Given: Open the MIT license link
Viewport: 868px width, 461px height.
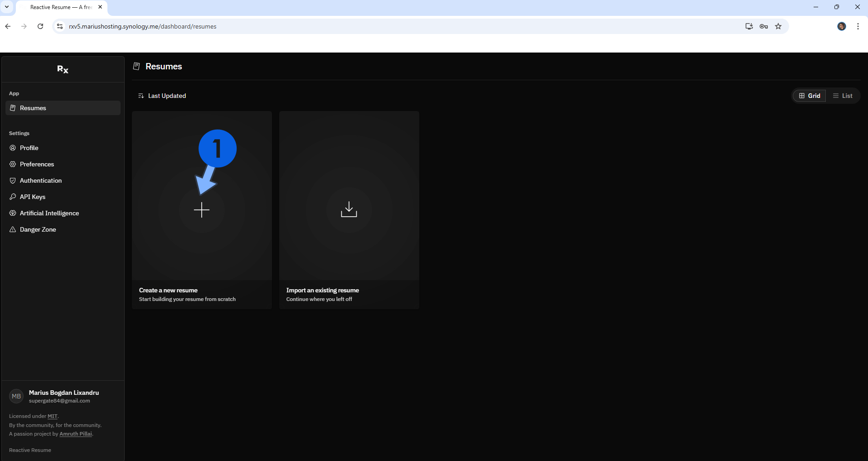Looking at the screenshot, I should pos(53,416).
